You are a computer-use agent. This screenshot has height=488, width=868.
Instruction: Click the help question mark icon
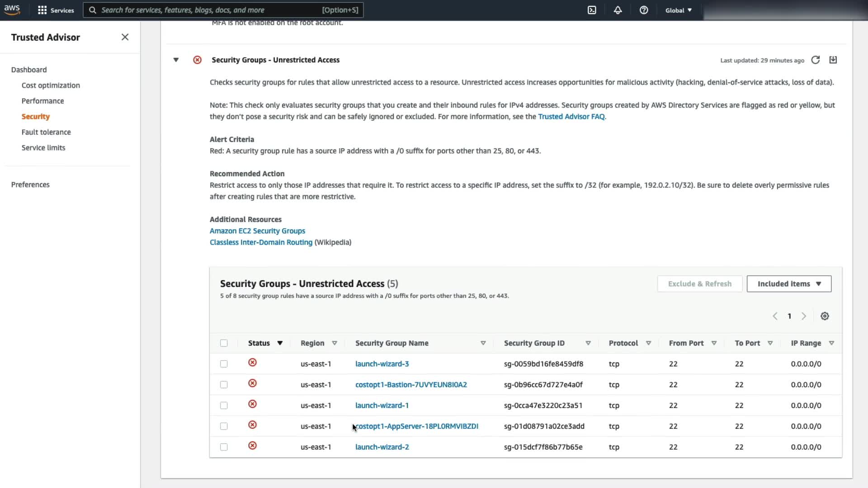point(644,10)
